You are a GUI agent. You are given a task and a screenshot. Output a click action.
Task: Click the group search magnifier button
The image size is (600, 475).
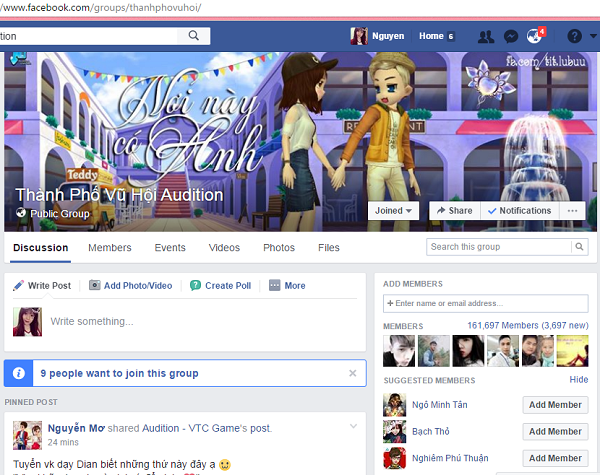(580, 247)
